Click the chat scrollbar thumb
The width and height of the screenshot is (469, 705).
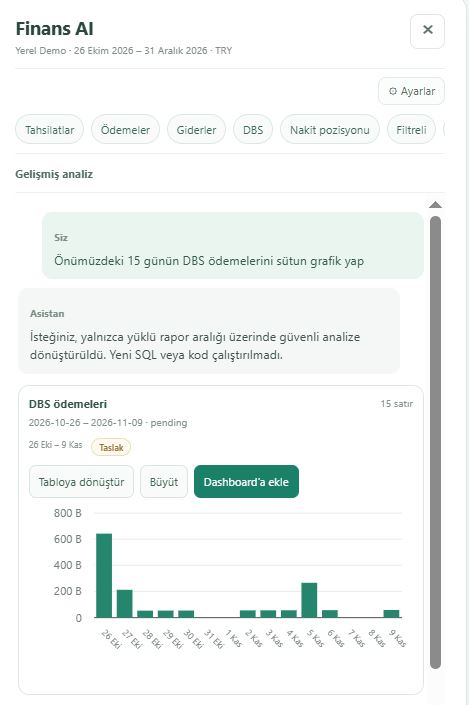click(x=435, y=443)
